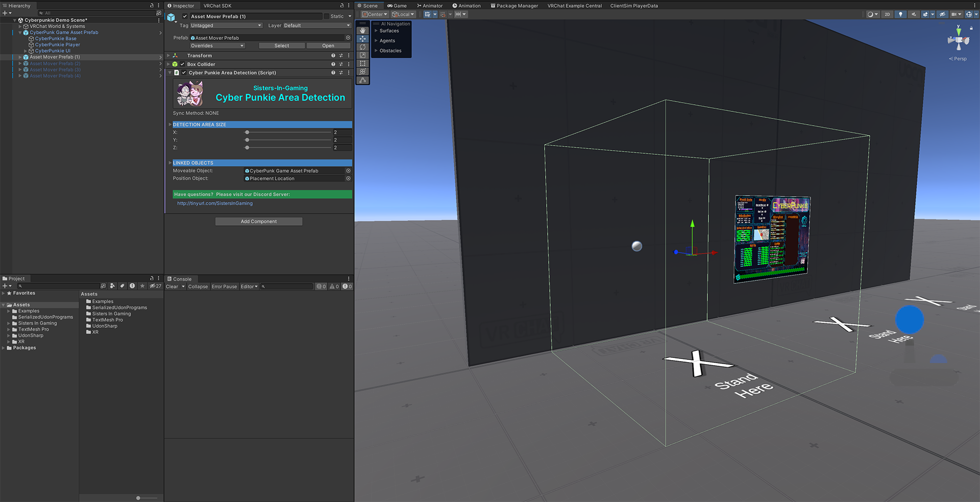Viewport: 980px width, 502px height.
Task: Toggle Console Error Pause
Action: [224, 286]
